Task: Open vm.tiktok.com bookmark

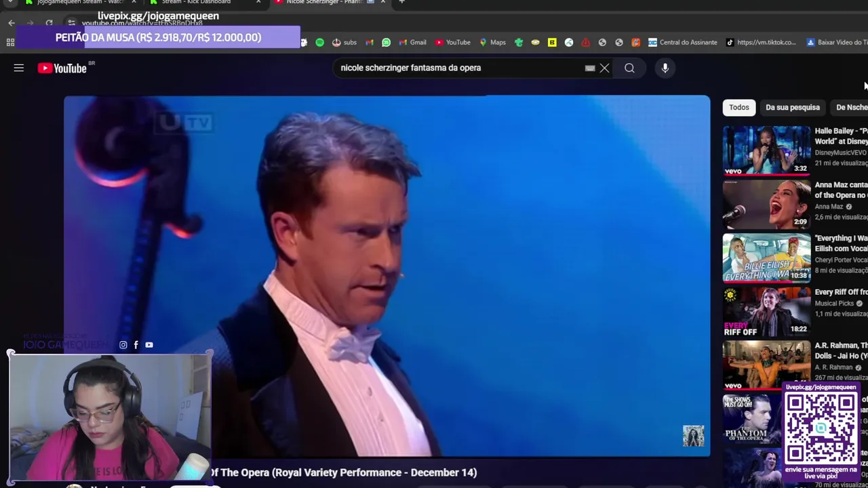Action: (x=760, y=42)
